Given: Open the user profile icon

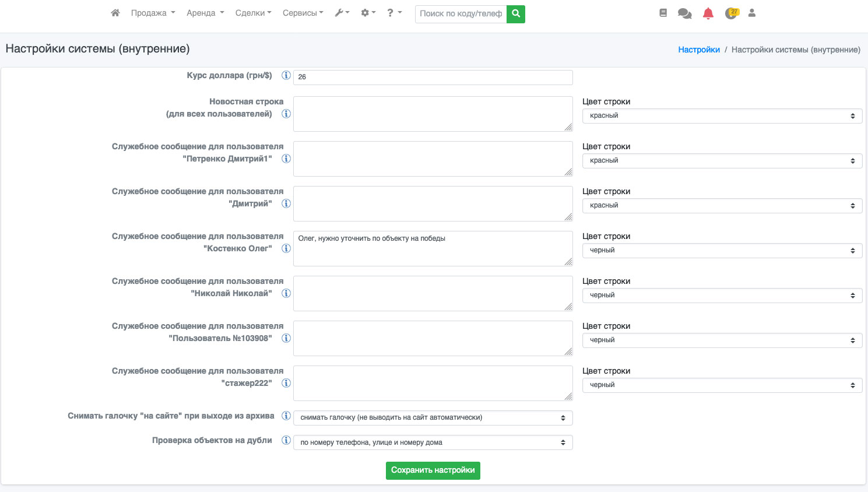Looking at the screenshot, I should tap(752, 13).
